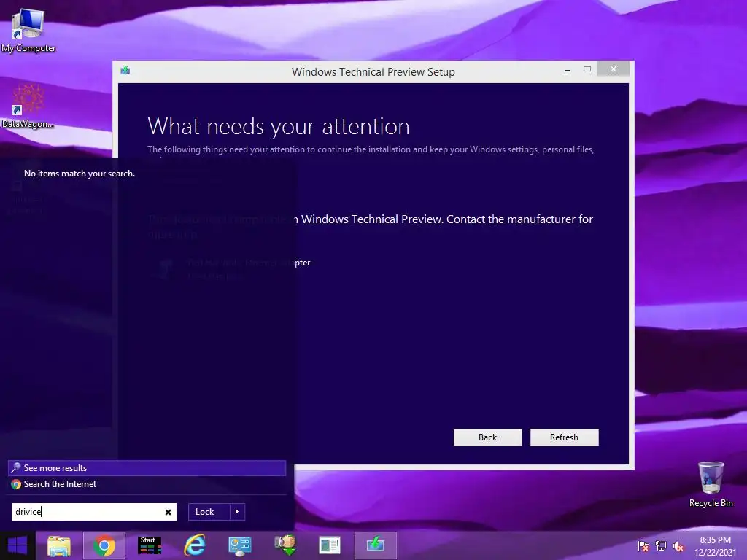Click the network tray icon
747x560 pixels.
tap(661, 546)
